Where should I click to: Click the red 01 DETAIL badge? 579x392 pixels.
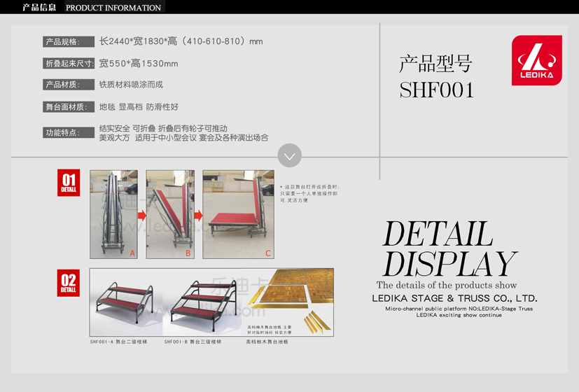69,183
